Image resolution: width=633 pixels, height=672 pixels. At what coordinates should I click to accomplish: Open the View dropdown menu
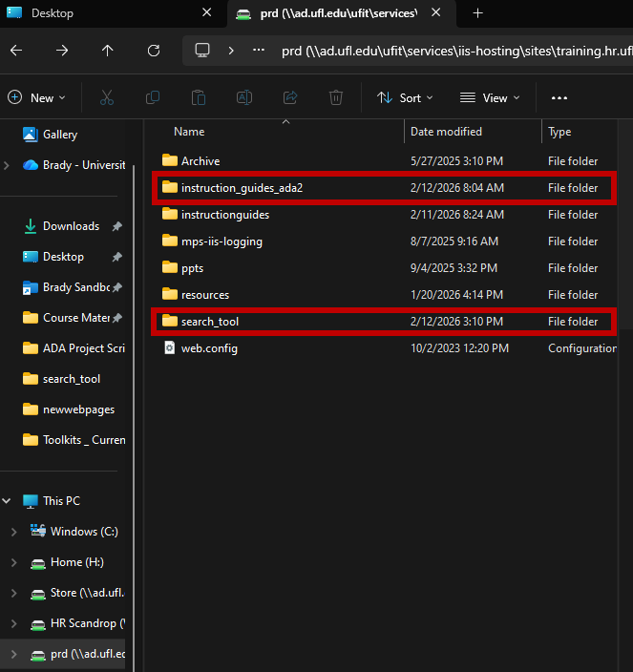490,98
